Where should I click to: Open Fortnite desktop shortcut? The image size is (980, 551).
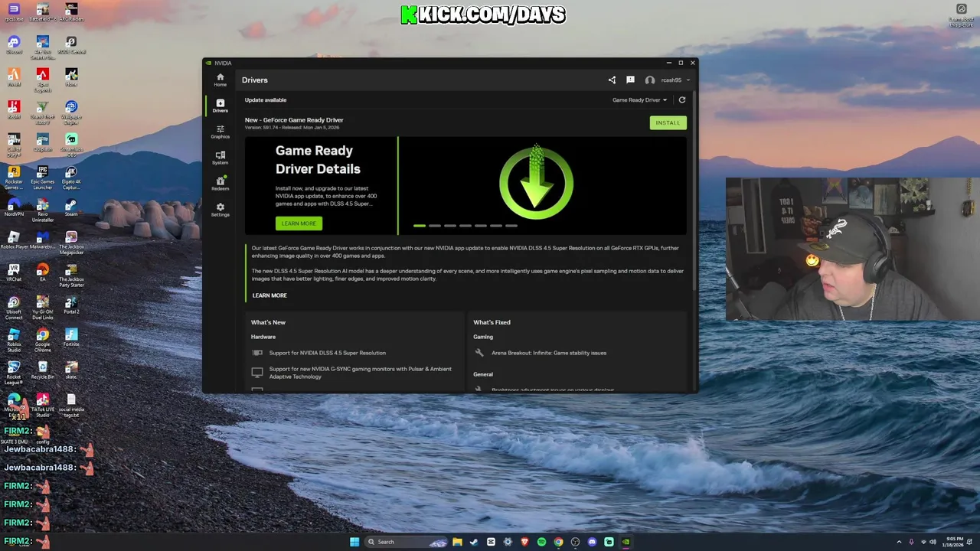click(x=71, y=337)
